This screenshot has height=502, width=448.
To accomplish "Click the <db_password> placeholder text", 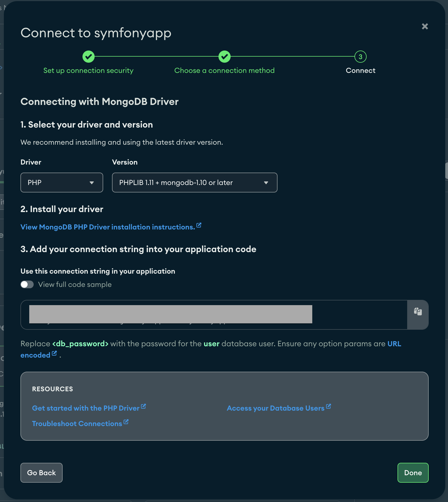I will click(81, 344).
